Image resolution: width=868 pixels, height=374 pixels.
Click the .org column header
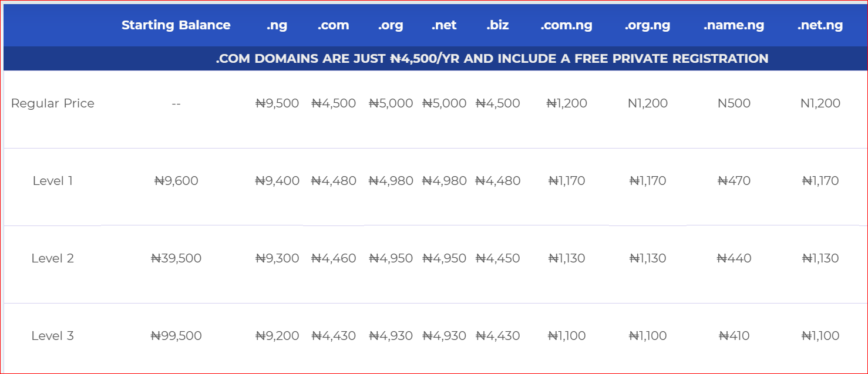[391, 25]
